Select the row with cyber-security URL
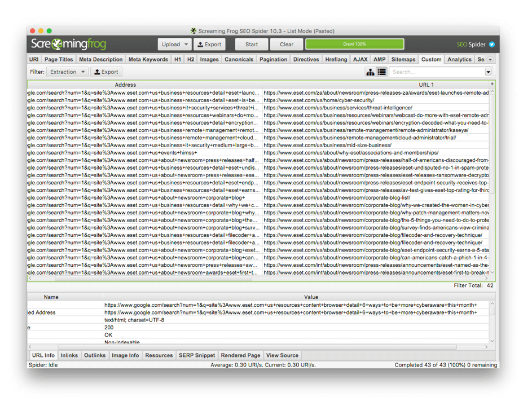532x410 pixels. [258, 100]
